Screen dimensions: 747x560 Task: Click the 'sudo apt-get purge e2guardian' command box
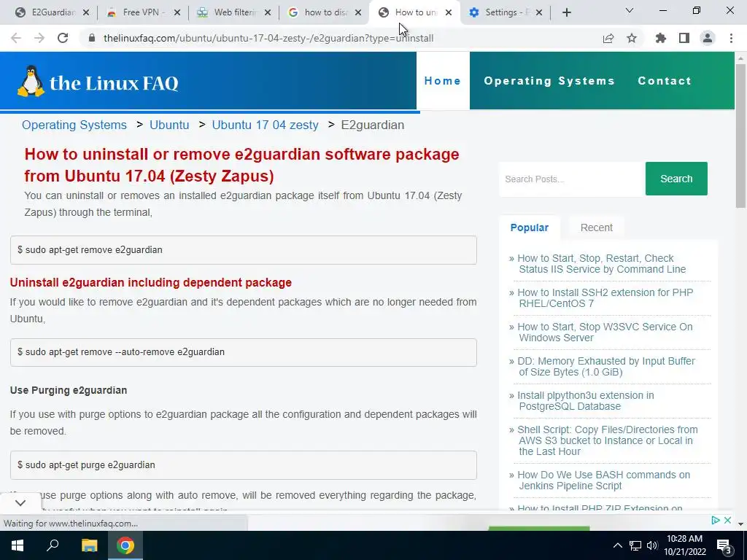point(244,465)
